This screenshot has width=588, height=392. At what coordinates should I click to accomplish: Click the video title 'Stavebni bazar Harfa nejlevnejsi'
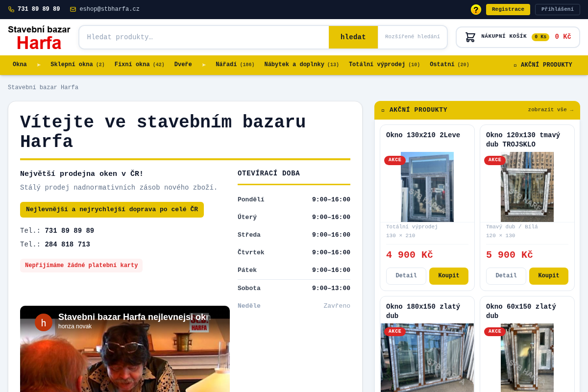click(133, 317)
